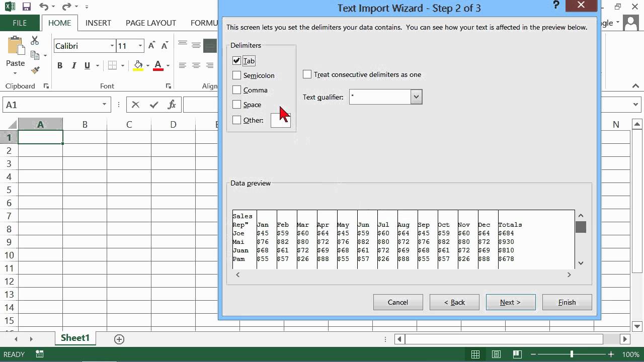Screen dimensions: 644x362
Task: Add a new sheet
Action: pos(119,339)
